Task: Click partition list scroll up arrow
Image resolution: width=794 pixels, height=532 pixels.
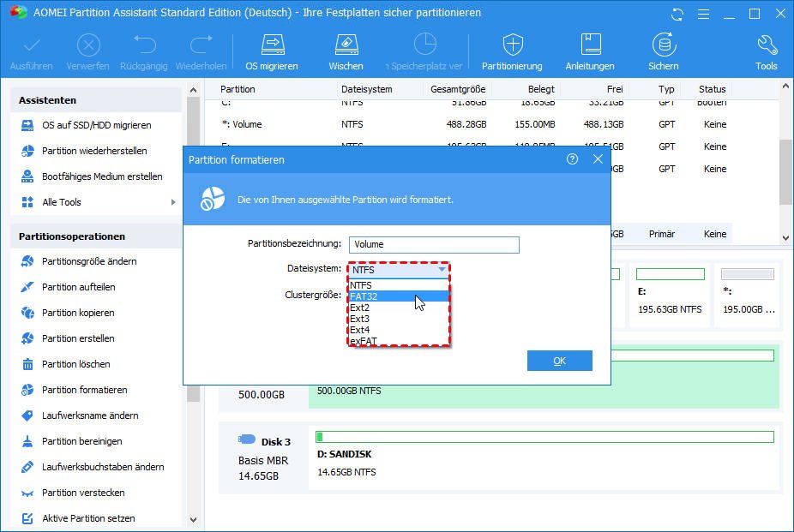Action: click(x=785, y=87)
